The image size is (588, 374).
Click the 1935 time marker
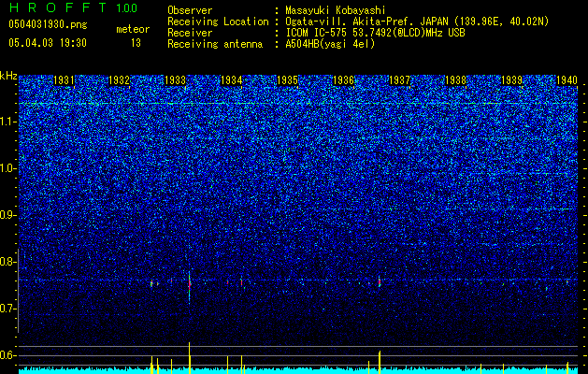point(287,80)
